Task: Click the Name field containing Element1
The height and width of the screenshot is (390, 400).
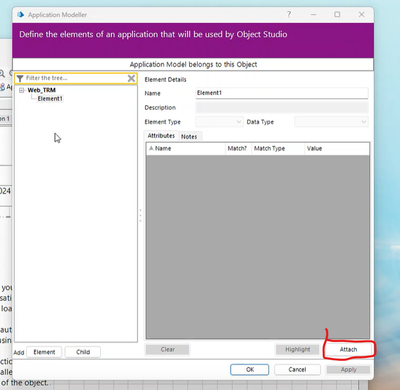Action: tap(282, 93)
